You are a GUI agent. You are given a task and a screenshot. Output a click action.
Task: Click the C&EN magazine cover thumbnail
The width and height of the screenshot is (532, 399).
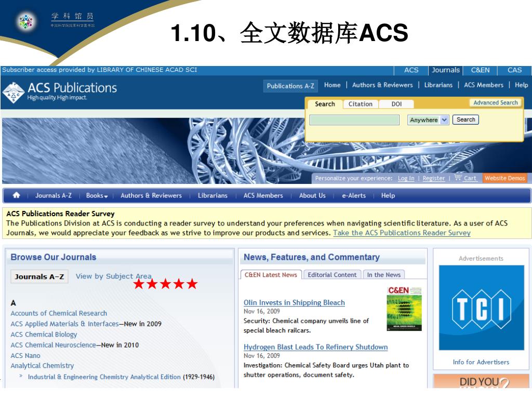point(404,309)
